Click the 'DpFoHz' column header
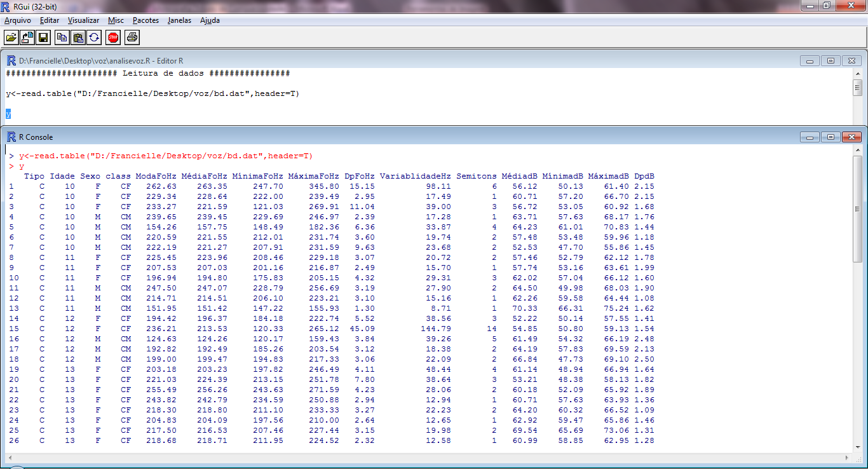 pos(360,176)
